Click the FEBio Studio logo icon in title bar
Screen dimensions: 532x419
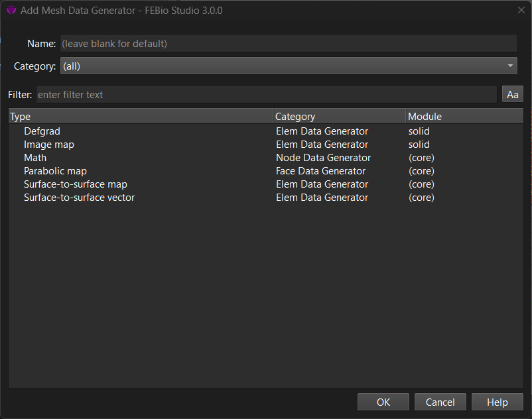click(11, 11)
